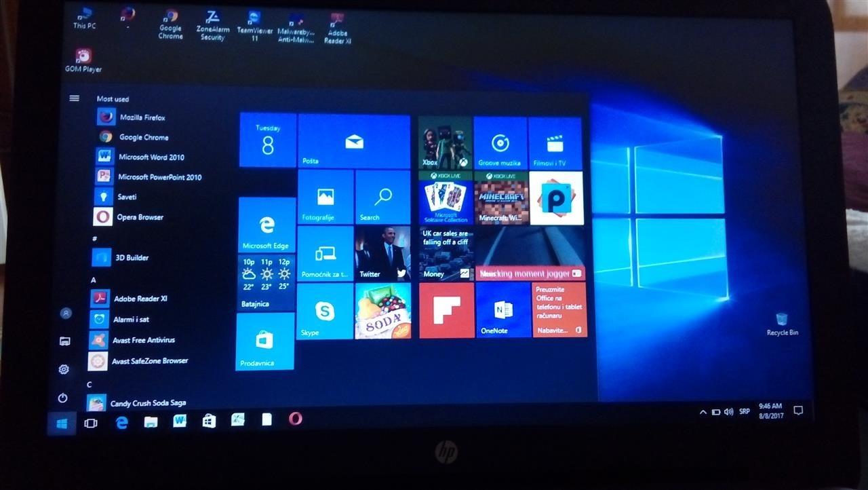The image size is (868, 490).
Task: Open the PicsArt tile
Action: [556, 198]
